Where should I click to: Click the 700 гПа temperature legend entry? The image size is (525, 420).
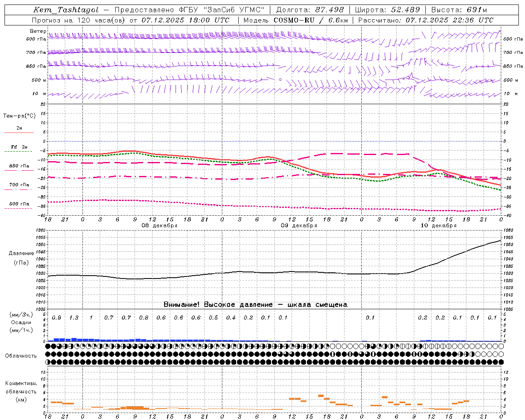tap(19, 185)
